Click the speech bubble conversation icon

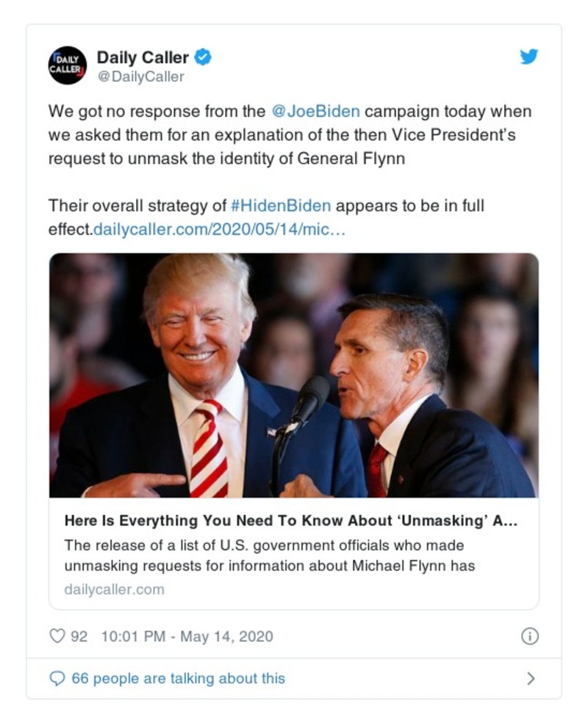click(x=58, y=679)
